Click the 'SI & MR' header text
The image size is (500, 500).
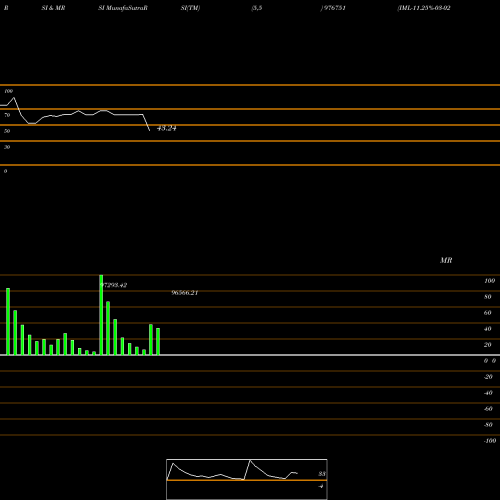tap(53, 8)
